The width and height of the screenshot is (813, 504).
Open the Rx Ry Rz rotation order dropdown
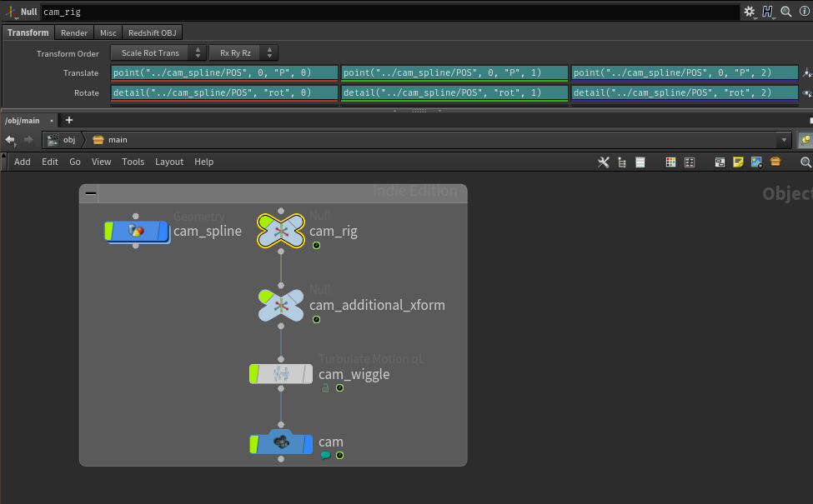[243, 53]
